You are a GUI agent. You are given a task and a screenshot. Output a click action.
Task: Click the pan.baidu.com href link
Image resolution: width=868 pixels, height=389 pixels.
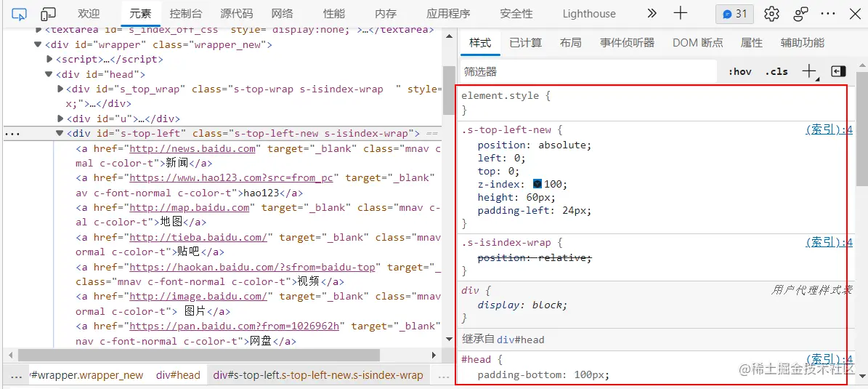tap(235, 326)
